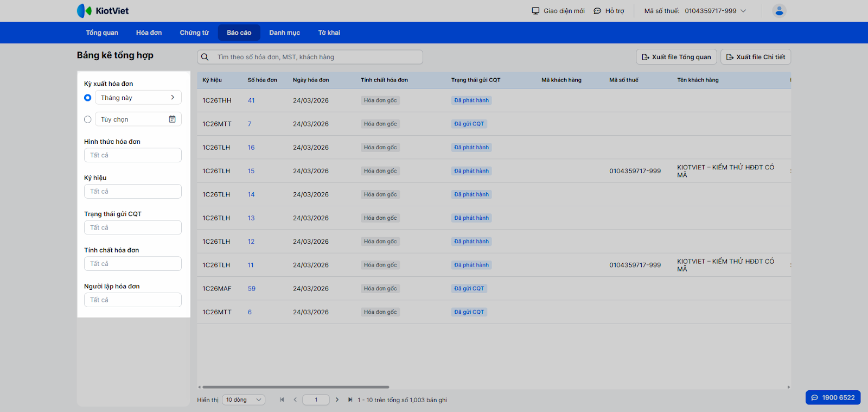Go to previous page arrow
The image size is (868, 412).
click(x=295, y=400)
